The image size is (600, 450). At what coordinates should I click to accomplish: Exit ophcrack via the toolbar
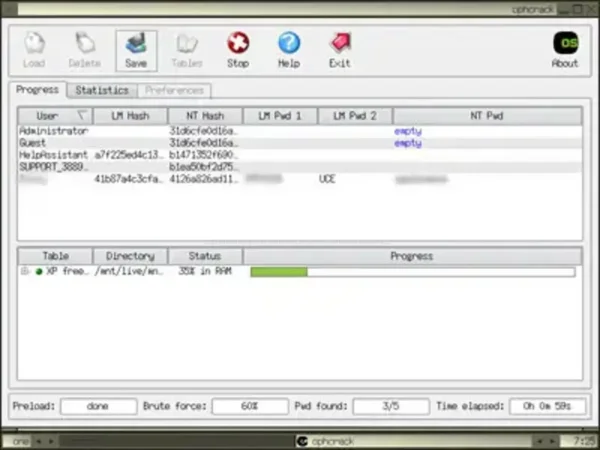(340, 50)
